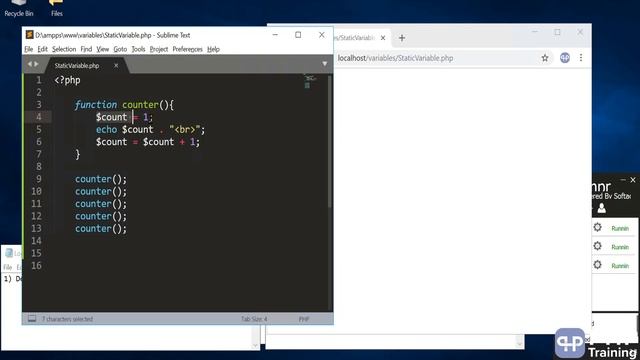Bookmark this page with the star icon
Screen dimensions: 640x360
[544, 58]
